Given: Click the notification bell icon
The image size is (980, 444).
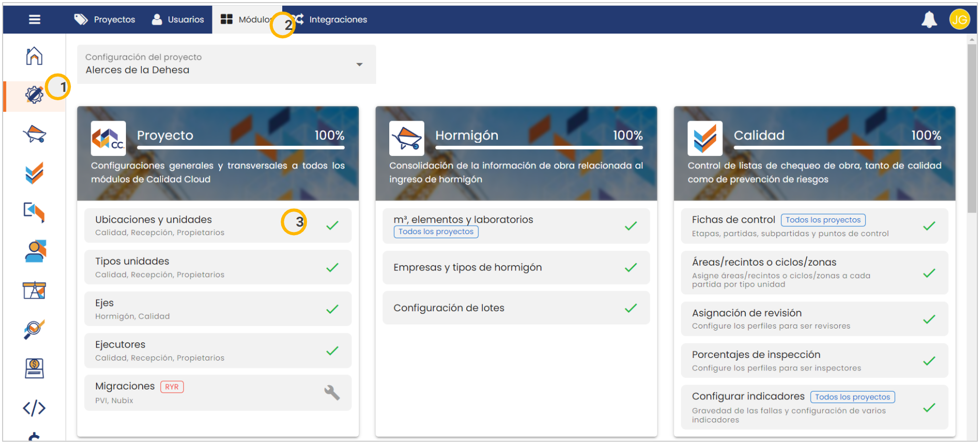Looking at the screenshot, I should click(929, 19).
